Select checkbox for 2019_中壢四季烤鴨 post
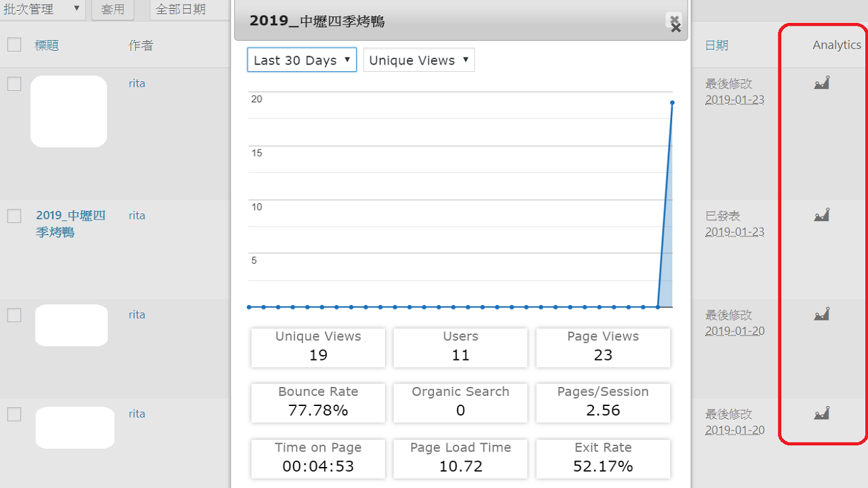Screen dimensions: 868x488 14,216
